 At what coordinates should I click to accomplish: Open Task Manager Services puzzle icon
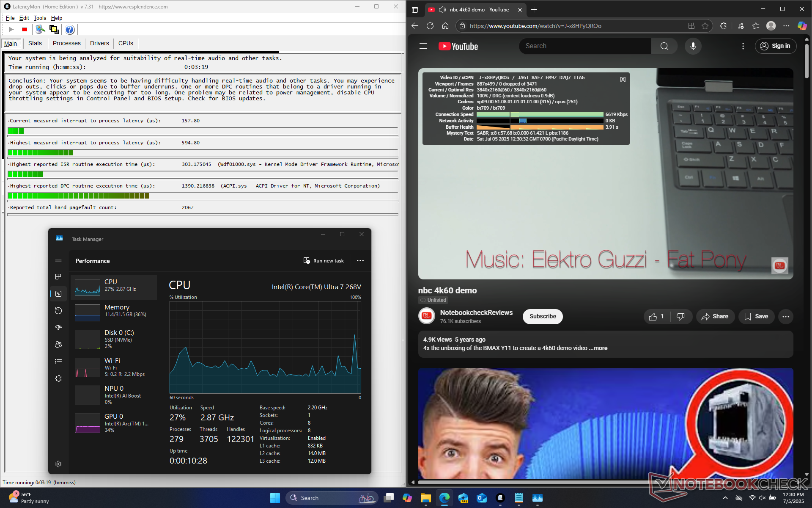[58, 378]
